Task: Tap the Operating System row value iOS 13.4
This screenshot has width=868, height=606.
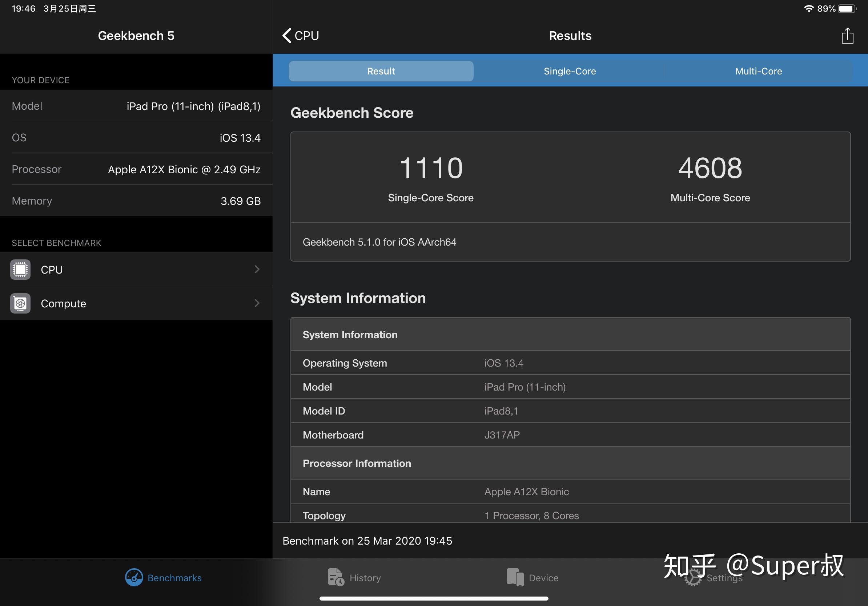Action: 504,363
